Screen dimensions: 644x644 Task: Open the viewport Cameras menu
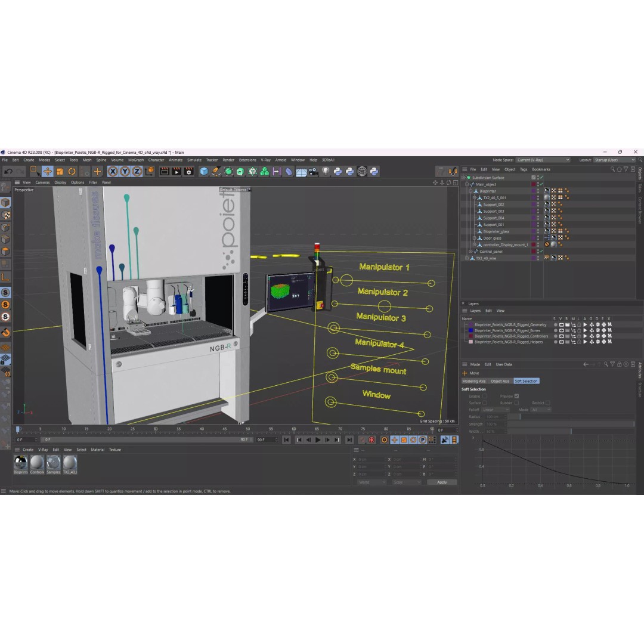tap(42, 182)
